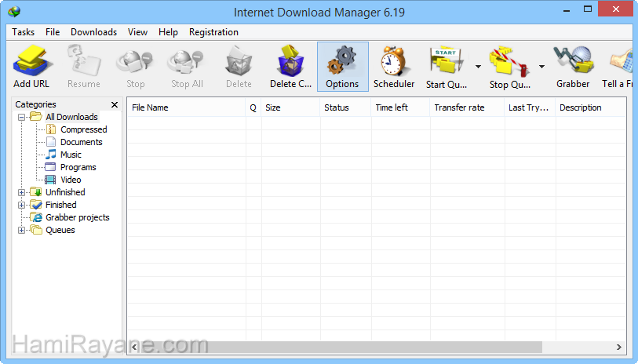Close the Categories panel
Viewport: 638px width, 364px height.
[x=115, y=104]
